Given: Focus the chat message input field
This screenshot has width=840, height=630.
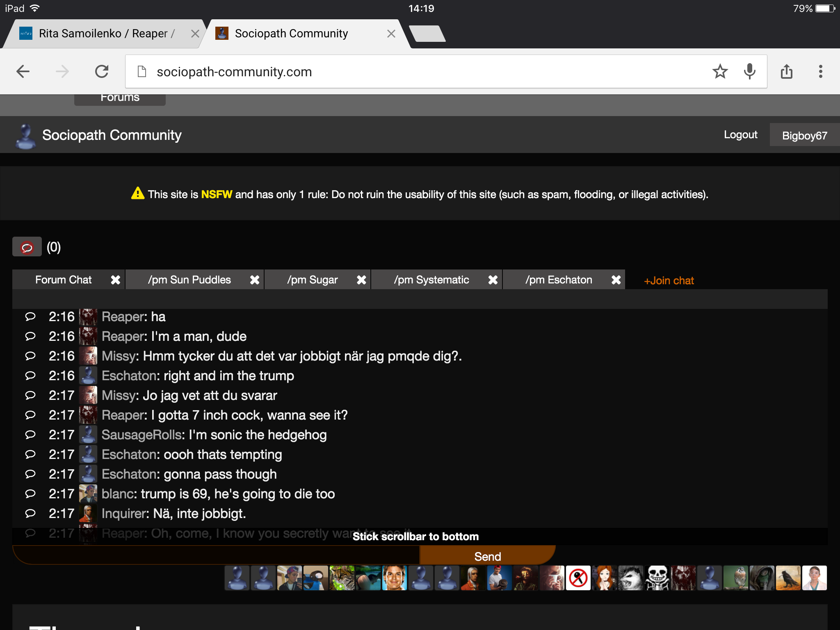Looking at the screenshot, I should (216, 556).
